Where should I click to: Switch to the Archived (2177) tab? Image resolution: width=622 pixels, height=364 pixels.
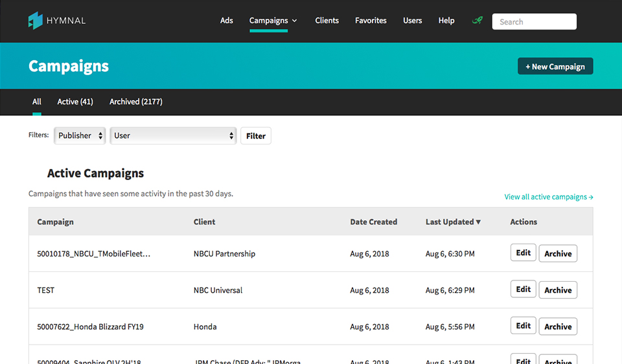(135, 102)
